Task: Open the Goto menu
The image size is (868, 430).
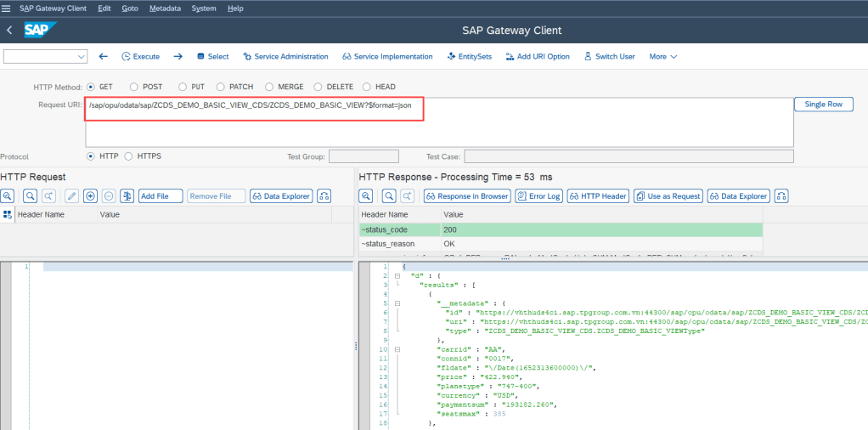Action: (130, 8)
